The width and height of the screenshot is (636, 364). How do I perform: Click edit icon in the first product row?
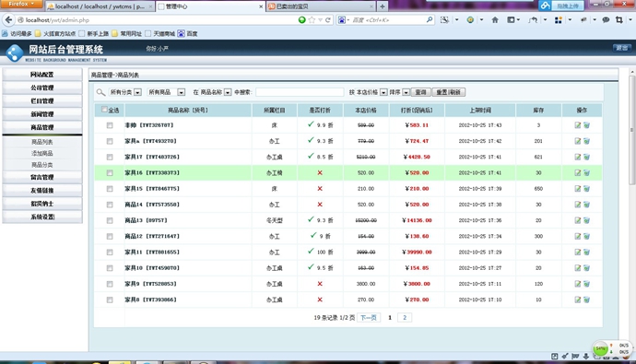click(577, 125)
